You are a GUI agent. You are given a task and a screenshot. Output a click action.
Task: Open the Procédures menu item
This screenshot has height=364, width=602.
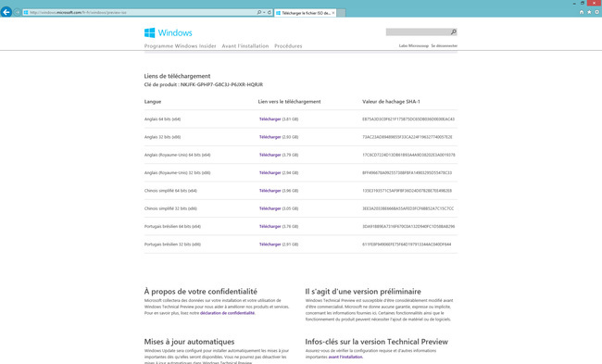288,45
